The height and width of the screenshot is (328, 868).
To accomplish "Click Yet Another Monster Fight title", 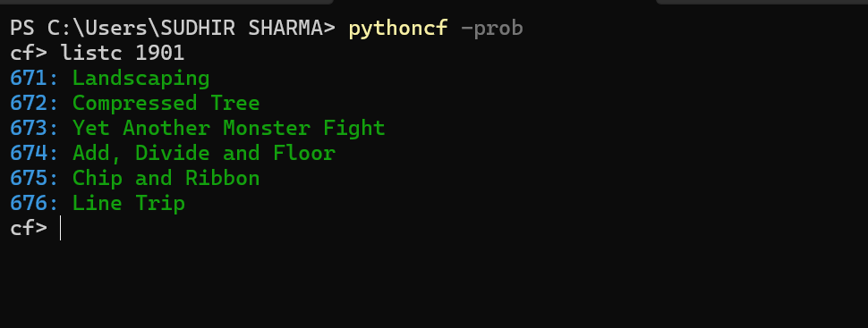I will click(x=228, y=129).
